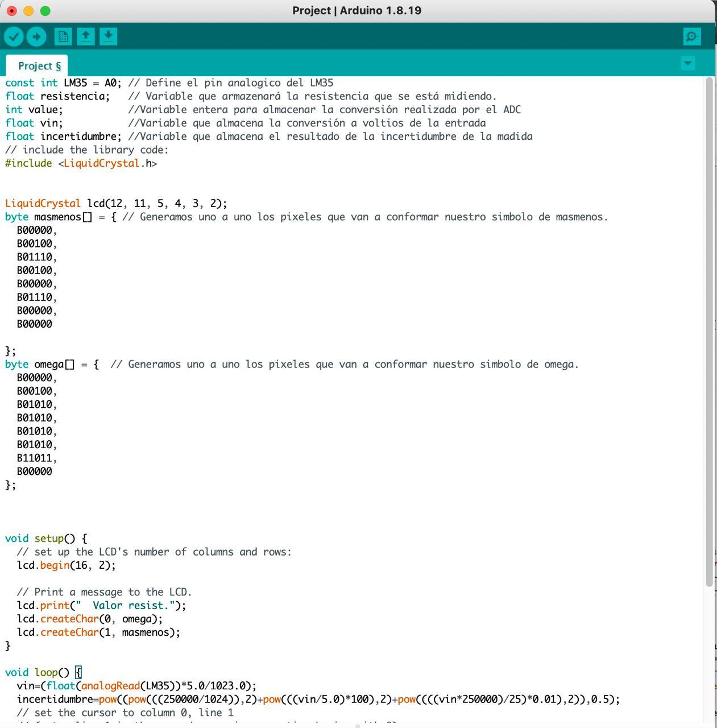Save the sketch with the Save icon
The width and height of the screenshot is (717, 728).
coord(108,37)
